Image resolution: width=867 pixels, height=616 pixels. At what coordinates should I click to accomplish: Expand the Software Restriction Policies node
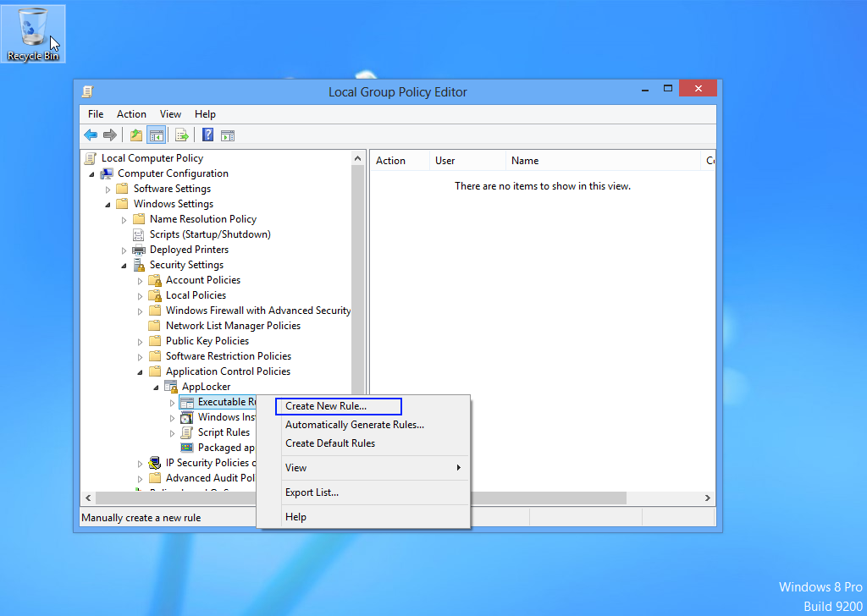pos(140,357)
